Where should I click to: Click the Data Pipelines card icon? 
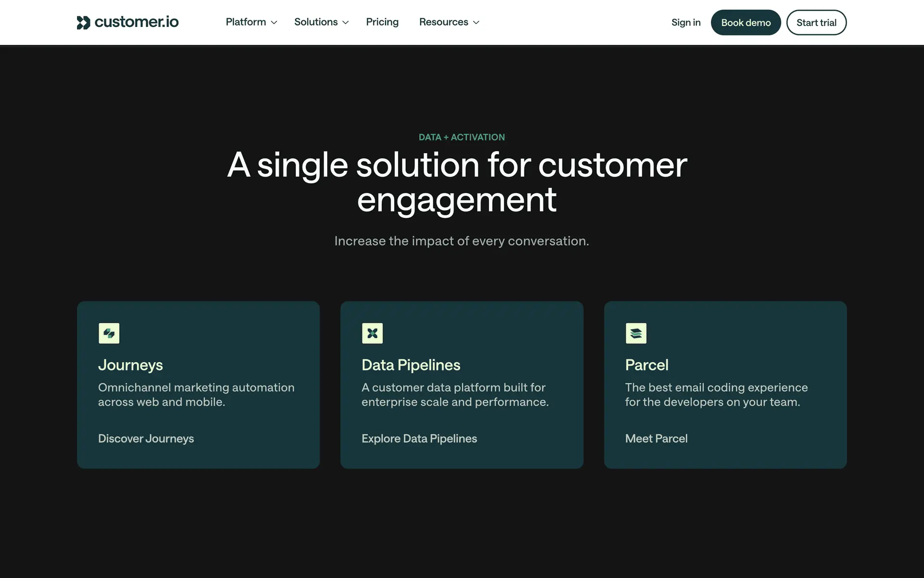point(372,333)
